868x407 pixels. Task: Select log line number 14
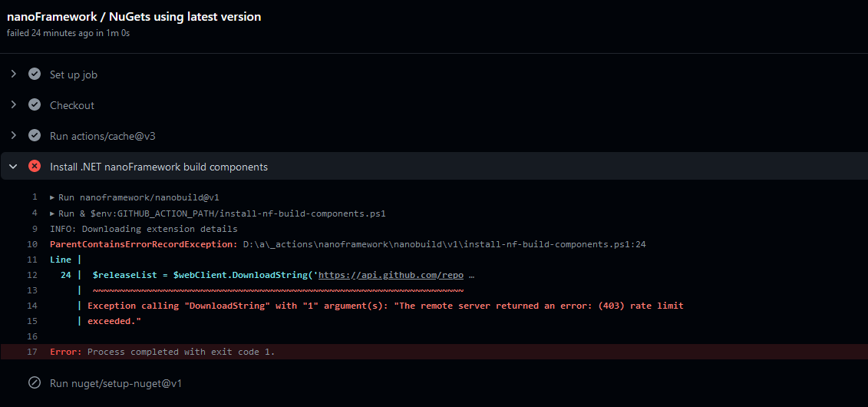coord(32,306)
